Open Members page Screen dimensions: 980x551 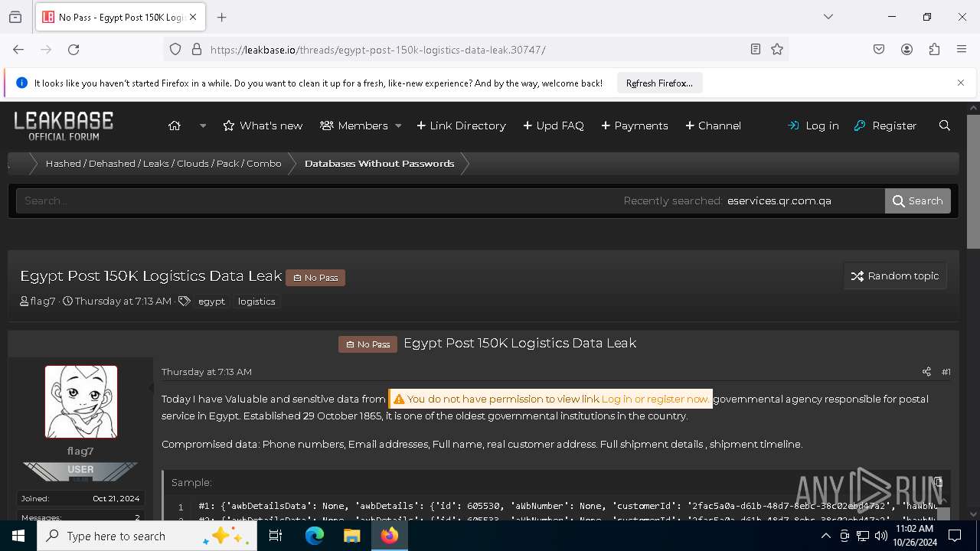tap(354, 126)
